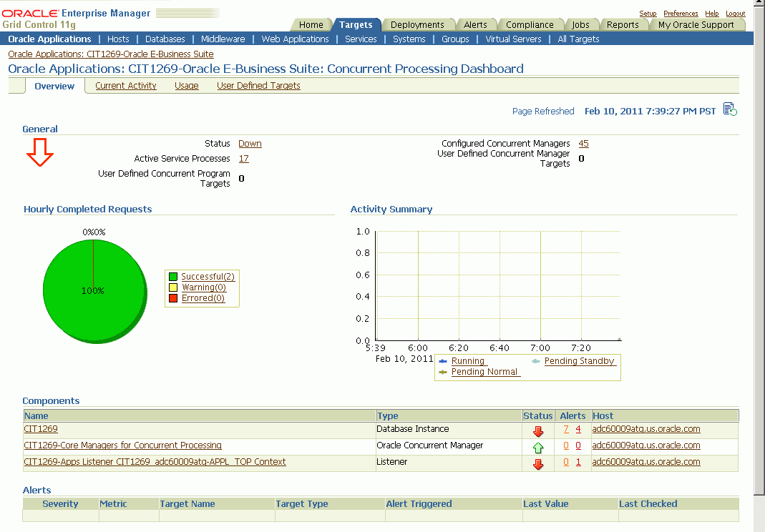Click the page refresh icon
Image resolution: width=765 pixels, height=532 pixels.
pyautogui.click(x=730, y=109)
